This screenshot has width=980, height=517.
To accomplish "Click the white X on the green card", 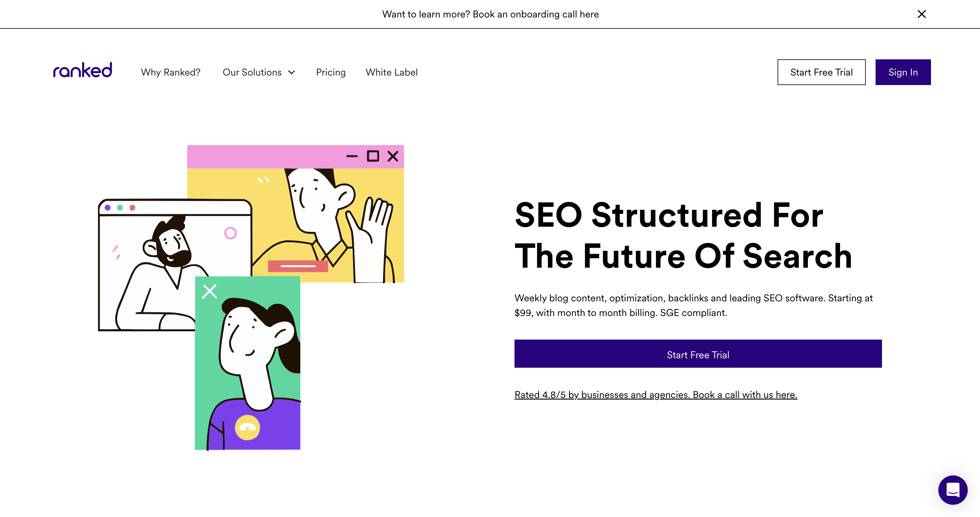I will [209, 292].
